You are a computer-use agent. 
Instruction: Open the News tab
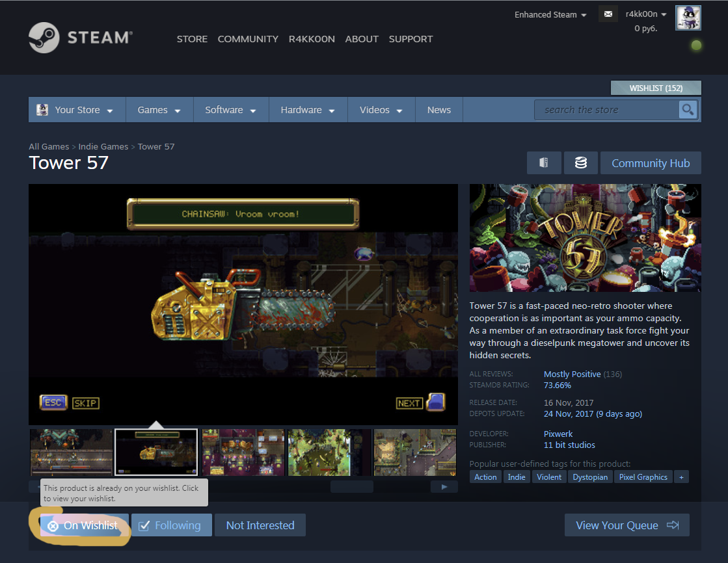pyautogui.click(x=438, y=110)
